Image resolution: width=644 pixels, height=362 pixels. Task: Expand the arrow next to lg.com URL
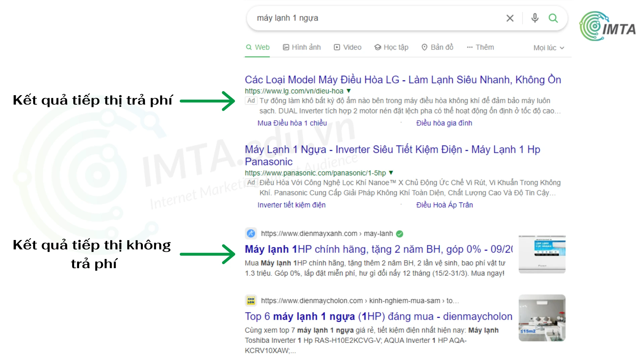click(349, 91)
